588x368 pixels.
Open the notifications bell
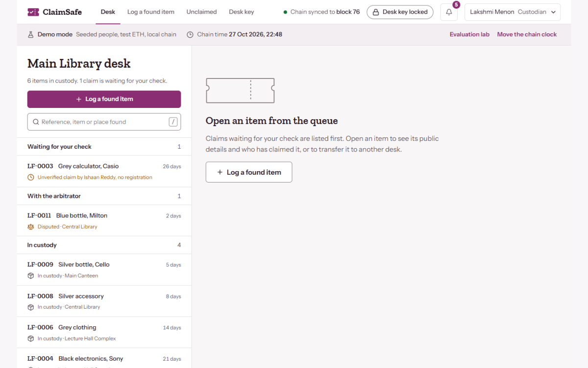click(449, 12)
